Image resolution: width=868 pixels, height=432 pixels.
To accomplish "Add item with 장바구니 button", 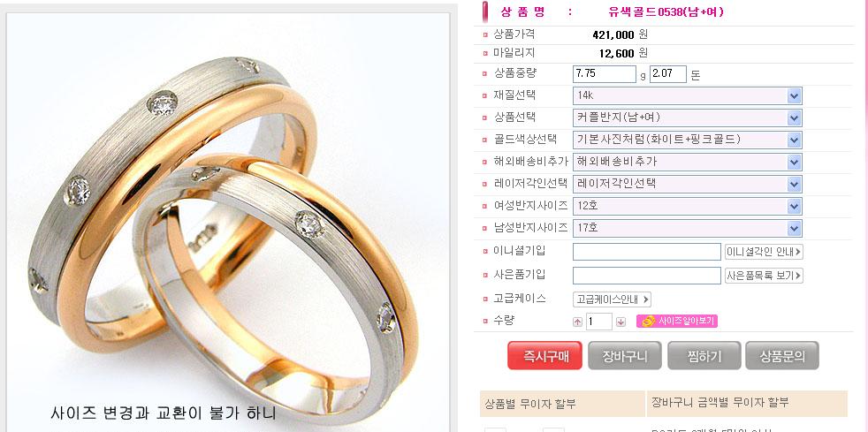I will pos(624,356).
